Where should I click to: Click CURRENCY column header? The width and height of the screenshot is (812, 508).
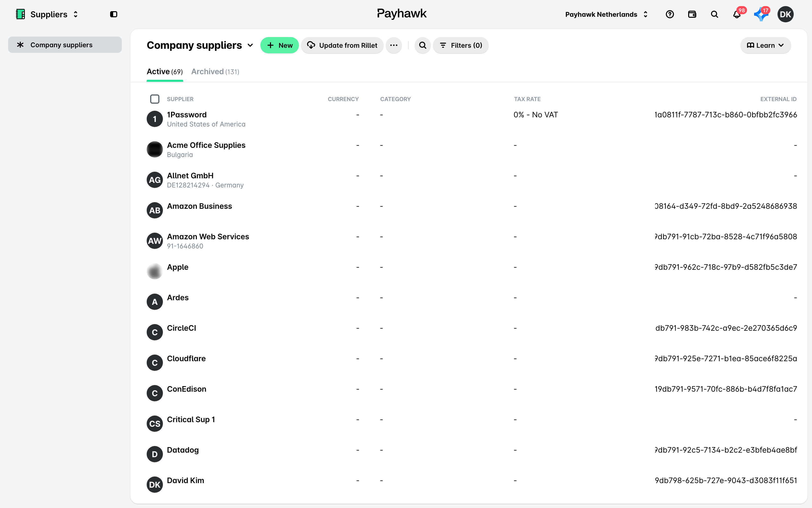pos(343,99)
